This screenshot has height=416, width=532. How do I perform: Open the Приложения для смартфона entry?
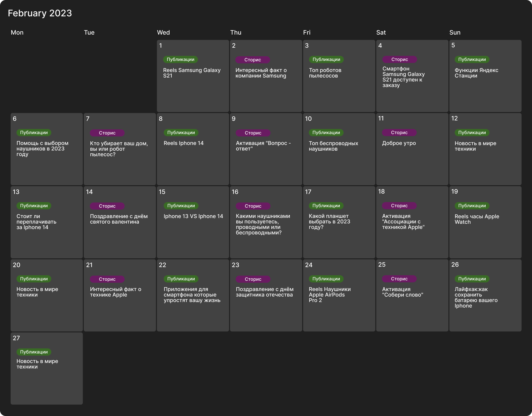(x=192, y=295)
